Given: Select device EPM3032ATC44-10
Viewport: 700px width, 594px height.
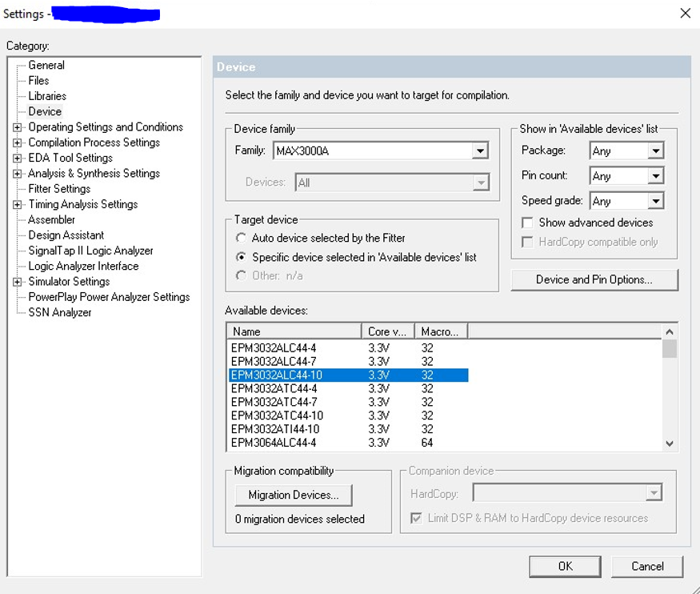Looking at the screenshot, I should 349,415.
